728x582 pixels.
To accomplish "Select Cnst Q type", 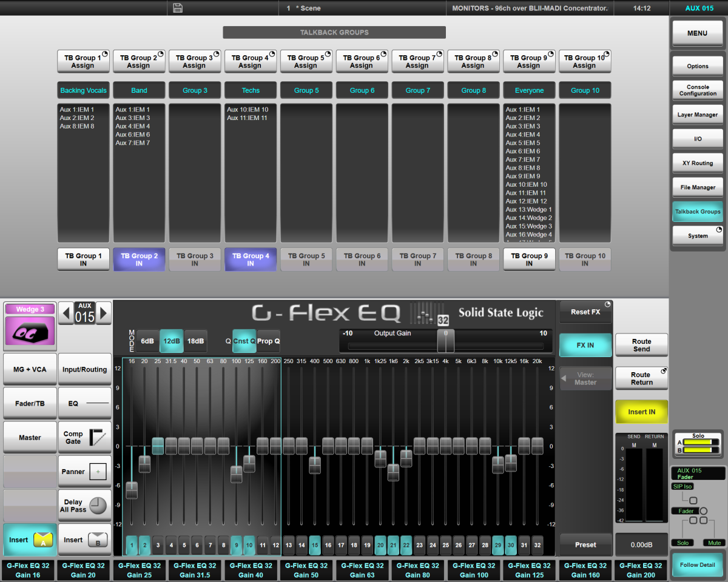I will 244,341.
